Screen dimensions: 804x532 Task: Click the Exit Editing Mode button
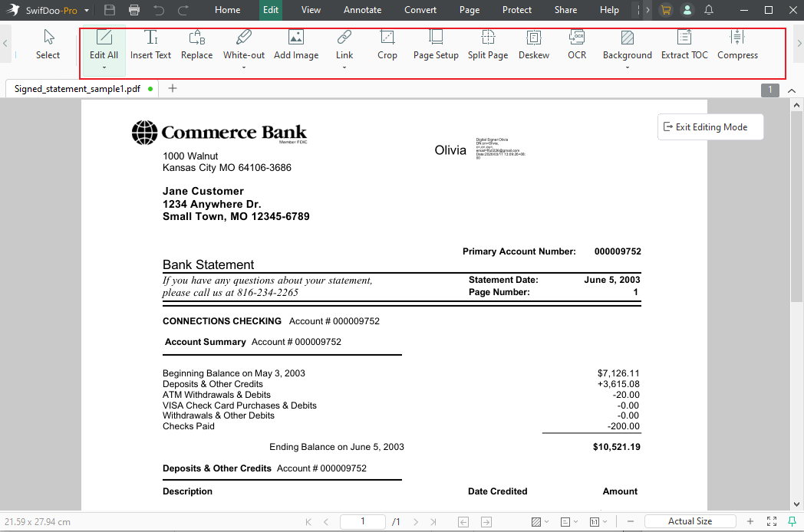pyautogui.click(x=710, y=127)
